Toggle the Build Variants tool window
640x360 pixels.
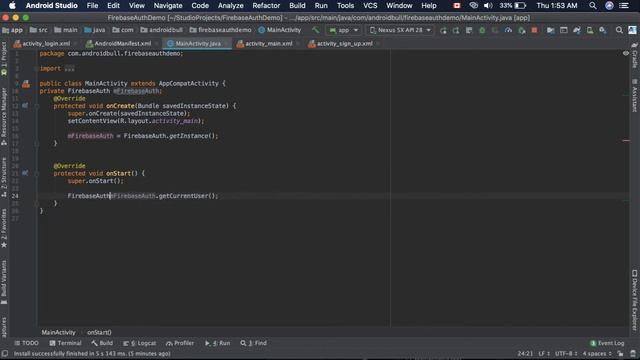pos(4,282)
